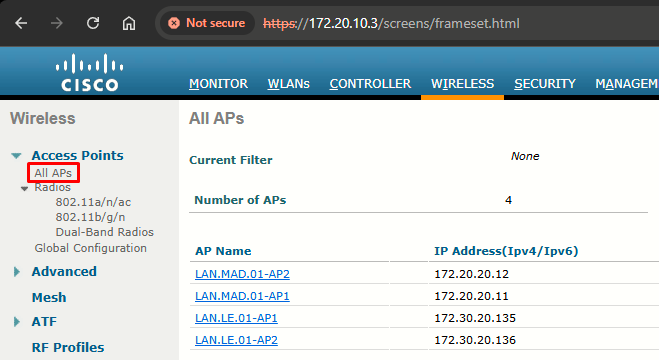Open access point LAN.MAD.01-AP1
The width and height of the screenshot is (659, 360).
point(243,296)
